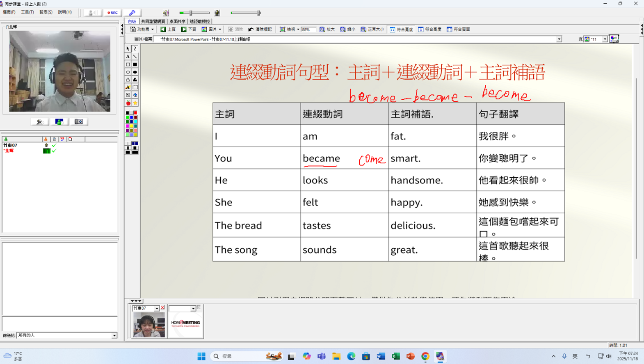Click 清除標記 to clear annotations
This screenshot has height=364, width=644.
(260, 30)
